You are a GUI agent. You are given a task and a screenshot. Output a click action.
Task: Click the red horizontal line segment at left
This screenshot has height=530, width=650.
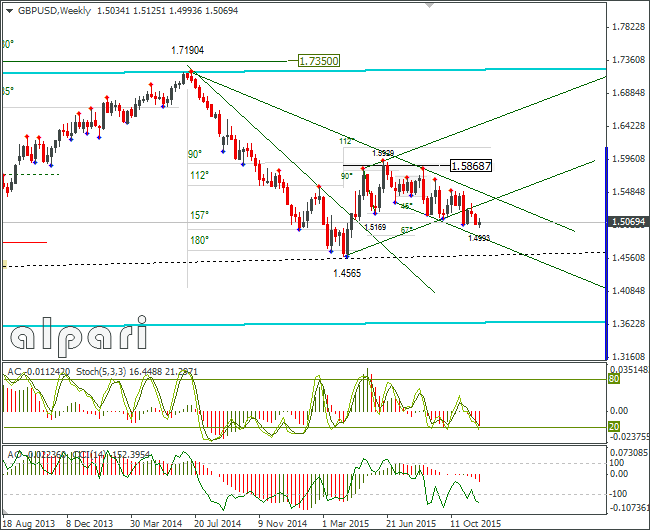pos(25,242)
